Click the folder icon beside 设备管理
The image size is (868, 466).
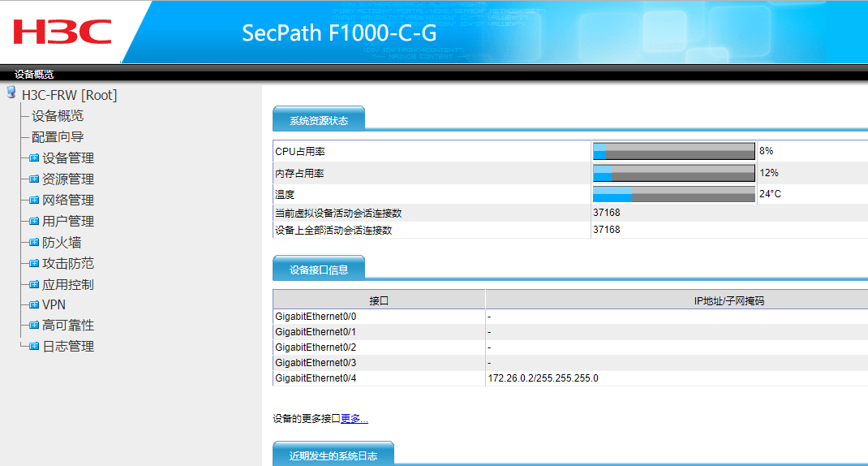(x=34, y=157)
